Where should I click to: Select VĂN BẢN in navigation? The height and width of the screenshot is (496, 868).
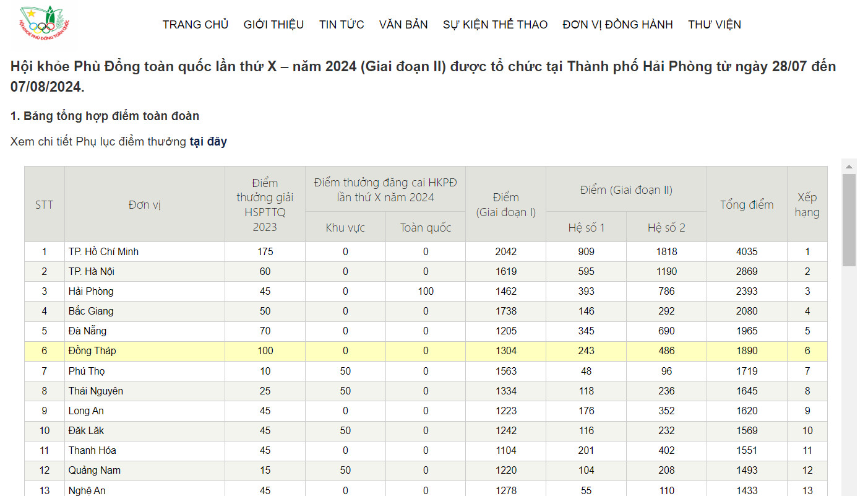(403, 25)
